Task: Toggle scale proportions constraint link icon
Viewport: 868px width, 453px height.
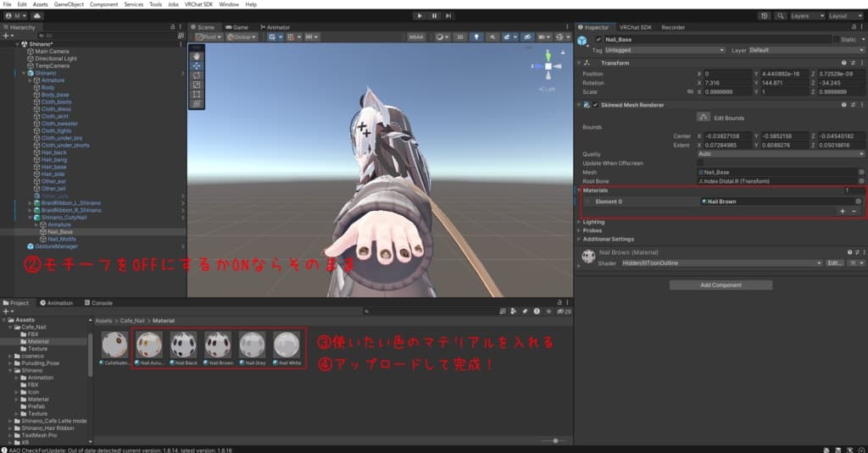Action: 690,91
